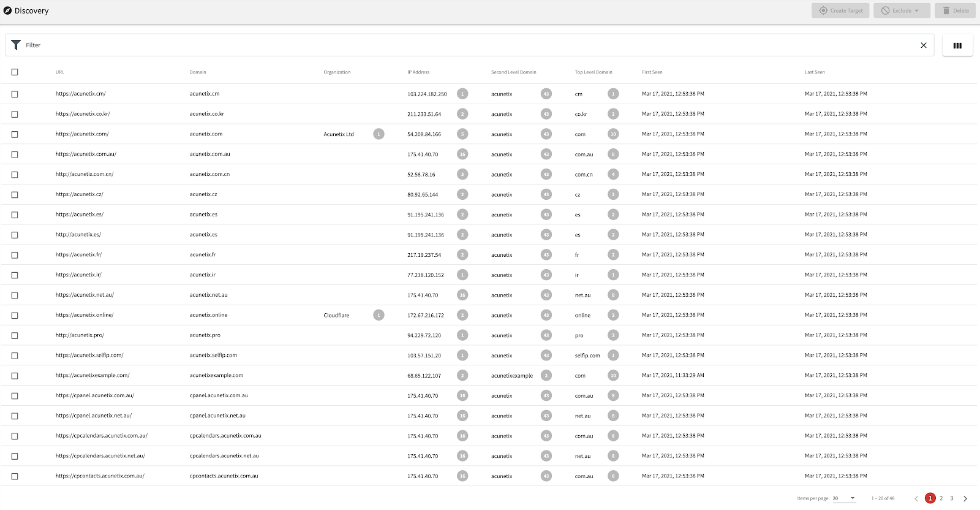This screenshot has width=980, height=510.
Task: Click IP count badge for 172.67.216.172
Action: click(x=462, y=315)
